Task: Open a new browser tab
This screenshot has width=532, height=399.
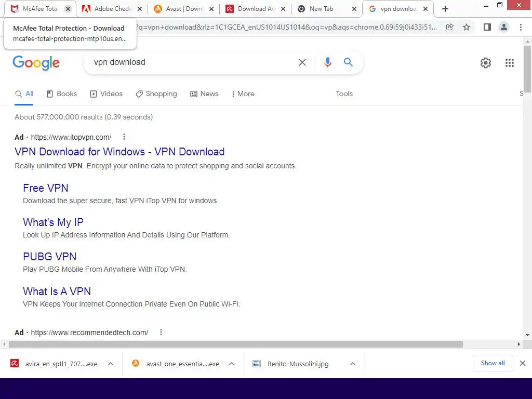Action: [445, 9]
